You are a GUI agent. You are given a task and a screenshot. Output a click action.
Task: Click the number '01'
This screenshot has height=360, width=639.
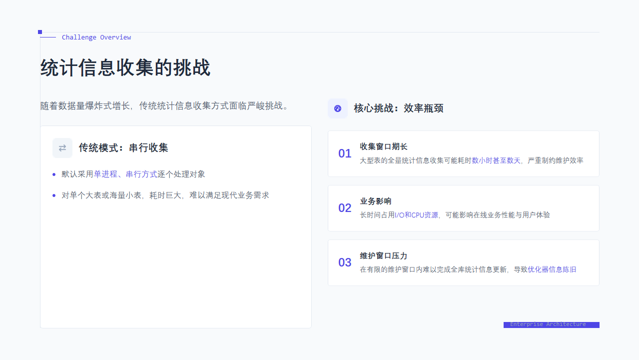click(x=345, y=154)
